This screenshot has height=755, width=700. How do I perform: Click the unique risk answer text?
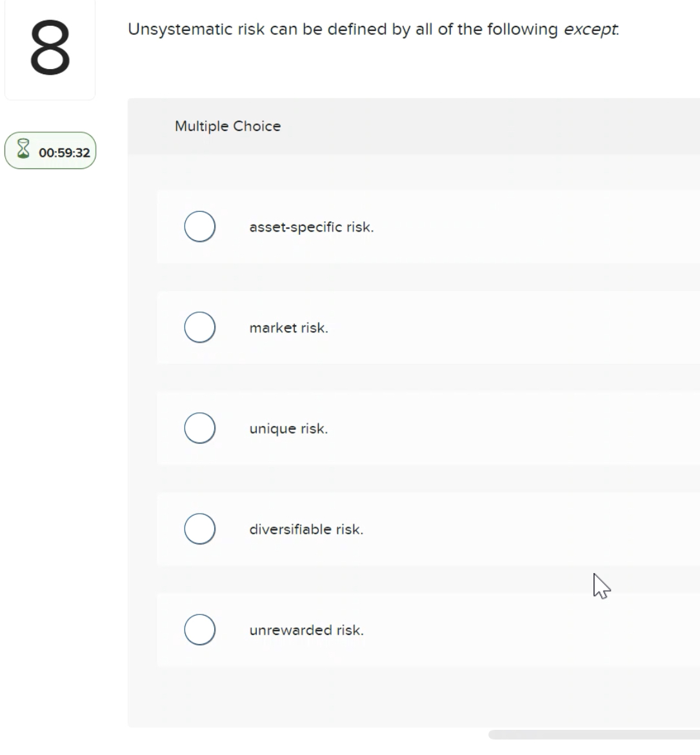(x=288, y=428)
